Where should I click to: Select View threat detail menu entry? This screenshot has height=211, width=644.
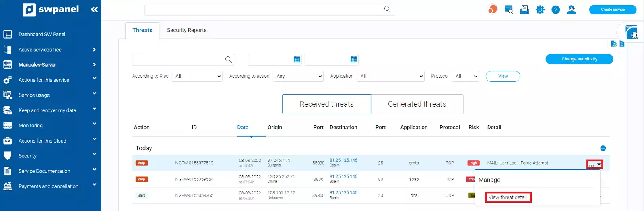tap(508, 197)
